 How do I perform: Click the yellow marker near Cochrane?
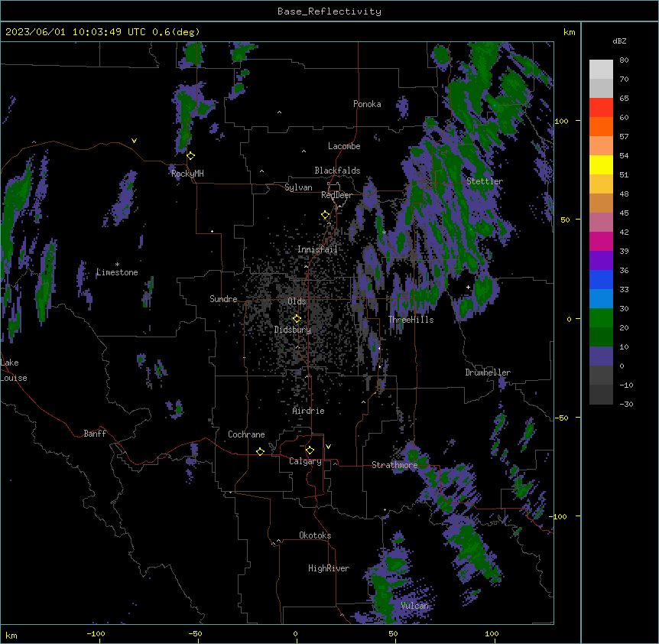click(x=260, y=451)
